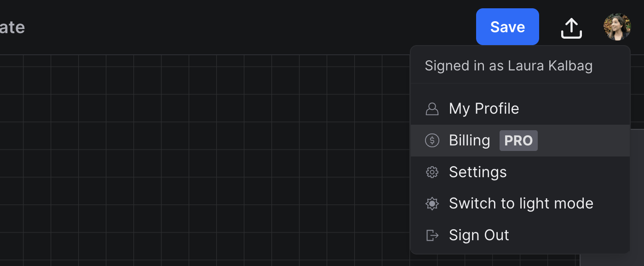
Task: Click the sun icon for light mode
Action: [432, 203]
